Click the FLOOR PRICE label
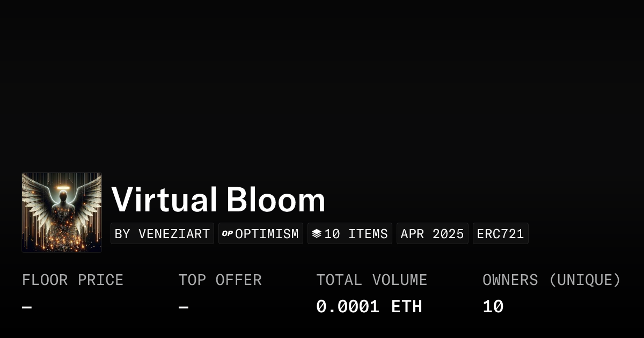644x338 pixels. pos(72,280)
